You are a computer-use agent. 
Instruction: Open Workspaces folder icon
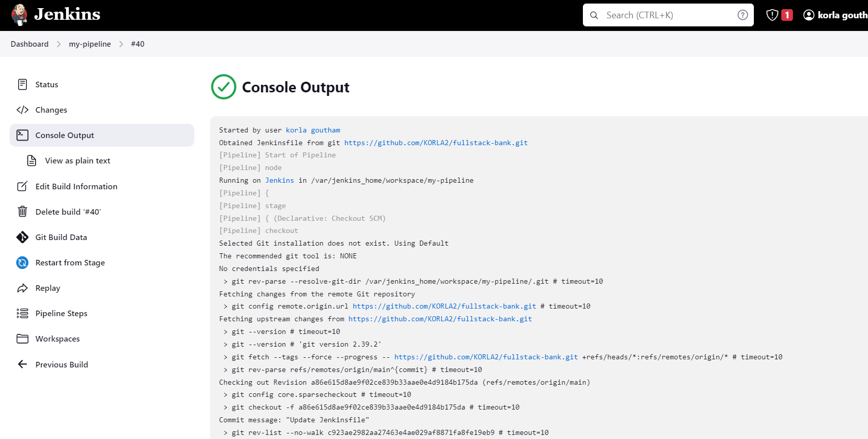click(22, 339)
